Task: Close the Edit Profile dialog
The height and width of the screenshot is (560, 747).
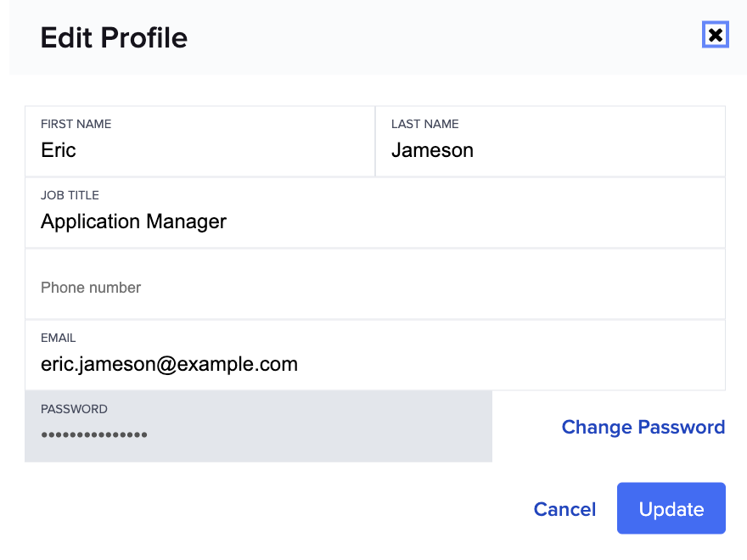Action: [716, 35]
